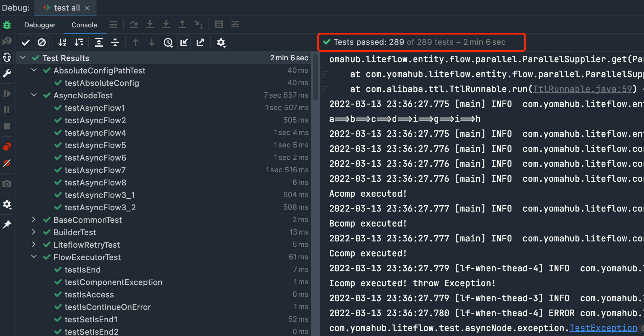Click the Step Into toolbar icon

click(150, 24)
